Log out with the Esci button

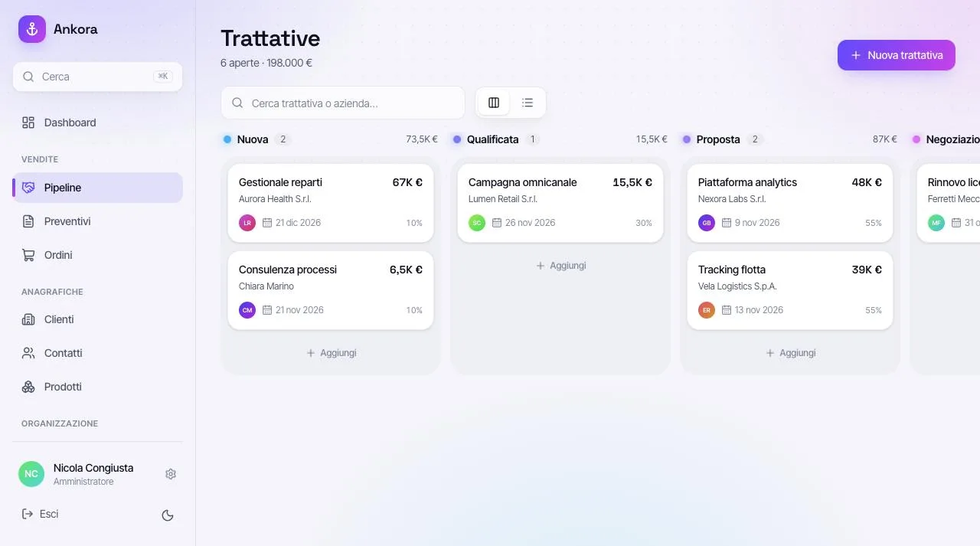41,514
